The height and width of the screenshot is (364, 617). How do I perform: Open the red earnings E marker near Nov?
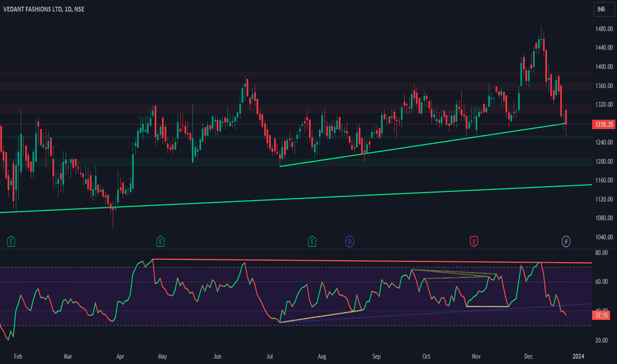coord(474,241)
